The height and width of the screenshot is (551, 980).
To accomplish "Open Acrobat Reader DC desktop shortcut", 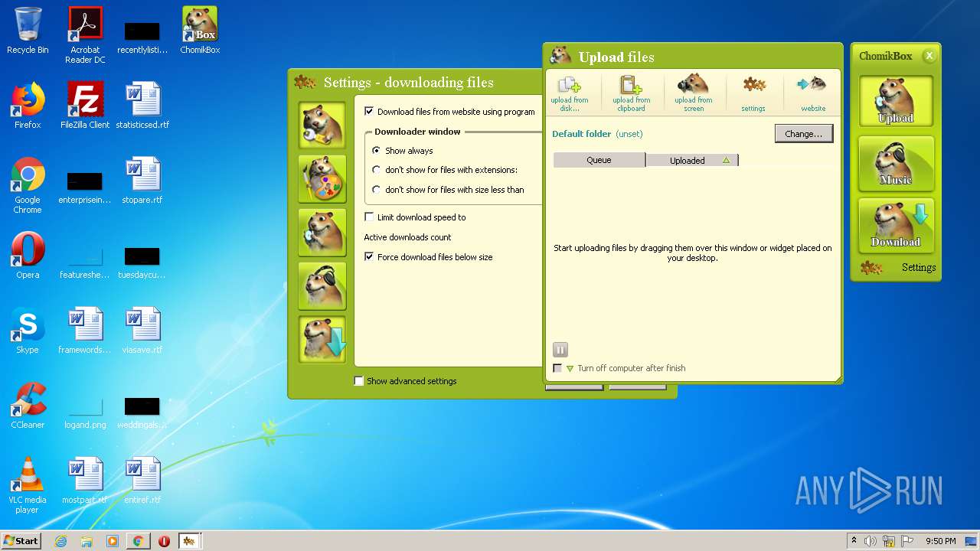I will (x=85, y=35).
